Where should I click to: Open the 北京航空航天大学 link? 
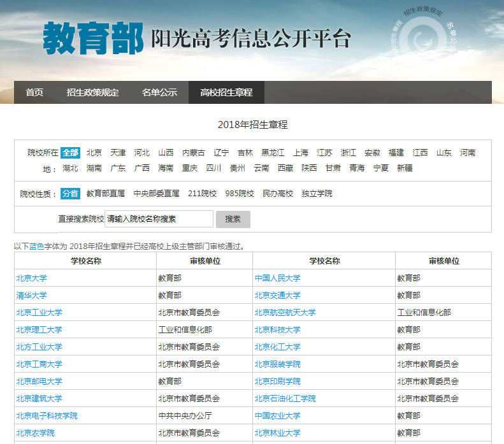point(285,313)
